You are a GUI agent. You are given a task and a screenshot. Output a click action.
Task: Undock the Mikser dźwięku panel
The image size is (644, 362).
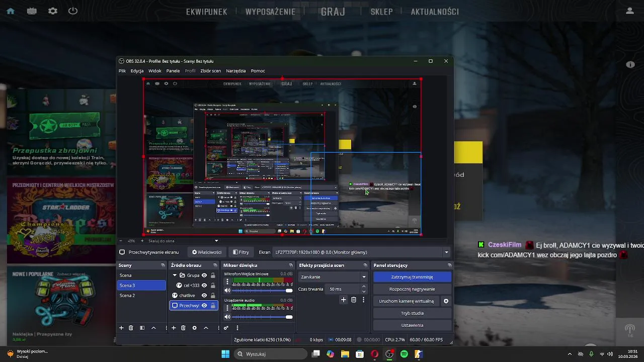click(291, 265)
